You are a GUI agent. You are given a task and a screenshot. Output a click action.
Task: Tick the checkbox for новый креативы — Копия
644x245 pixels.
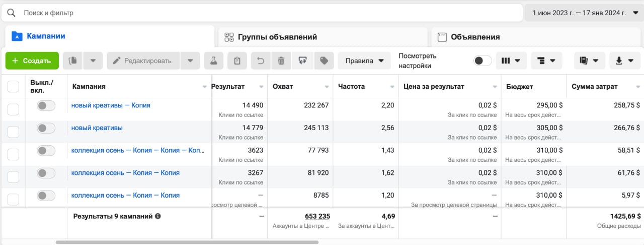tap(13, 109)
